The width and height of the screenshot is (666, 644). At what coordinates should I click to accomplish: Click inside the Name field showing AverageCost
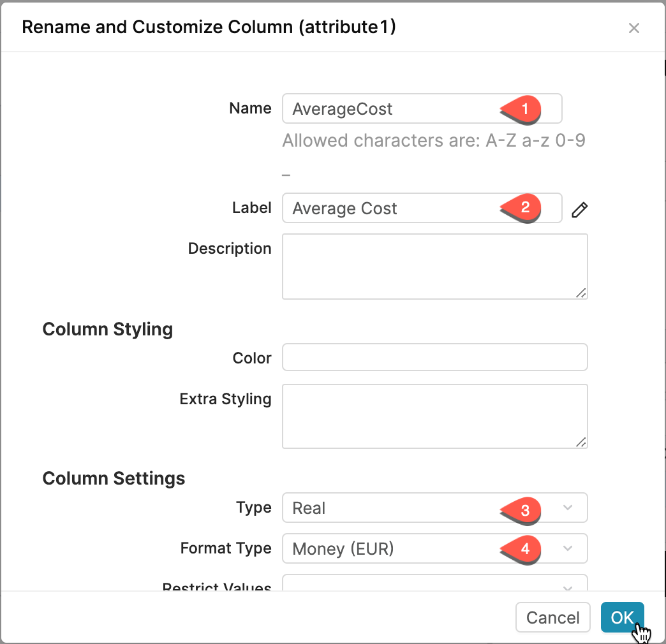(383, 108)
